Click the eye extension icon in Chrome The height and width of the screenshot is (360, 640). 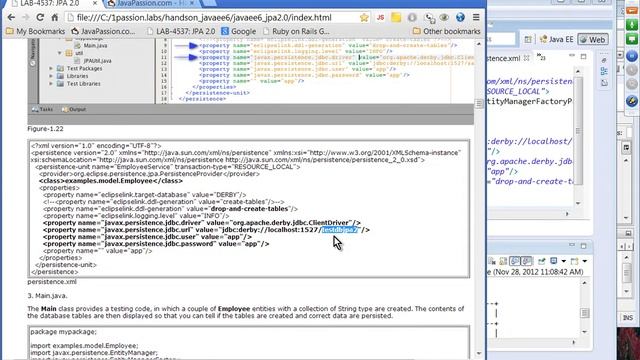[444, 18]
